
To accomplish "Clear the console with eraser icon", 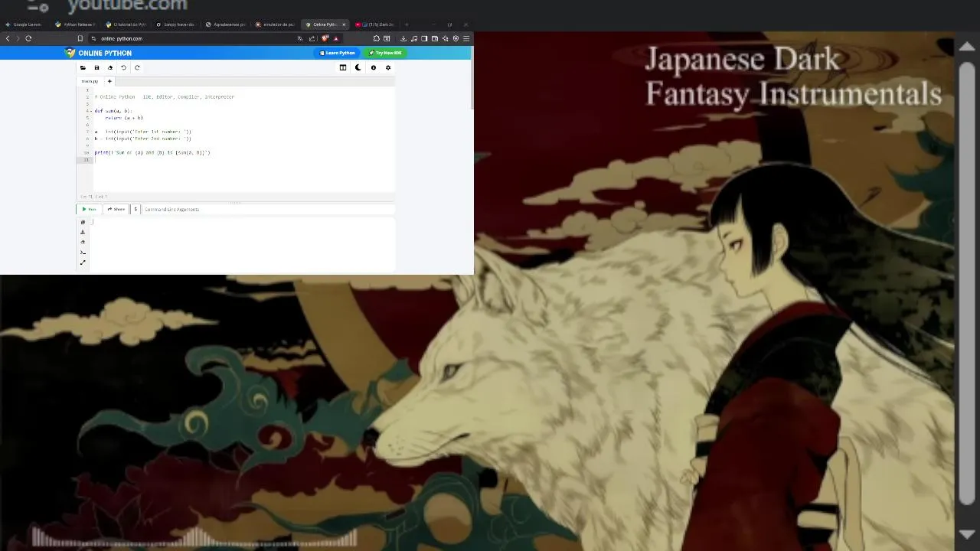I will (x=83, y=242).
